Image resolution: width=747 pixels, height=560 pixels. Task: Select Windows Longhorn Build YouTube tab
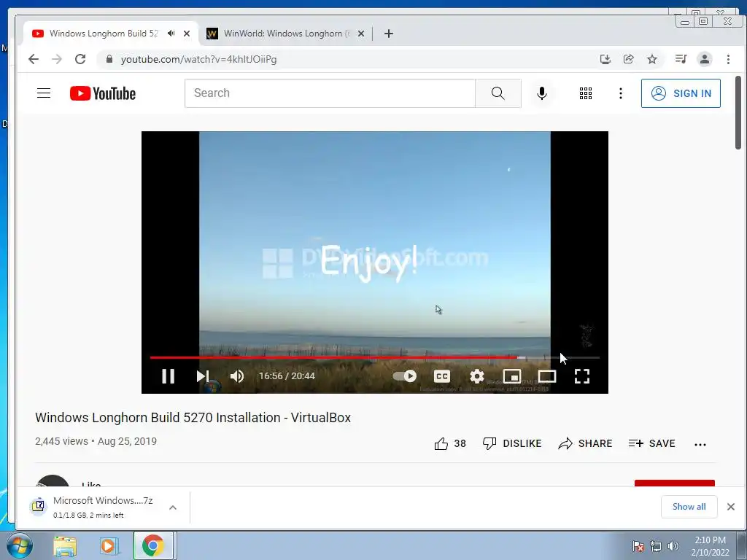tap(104, 34)
